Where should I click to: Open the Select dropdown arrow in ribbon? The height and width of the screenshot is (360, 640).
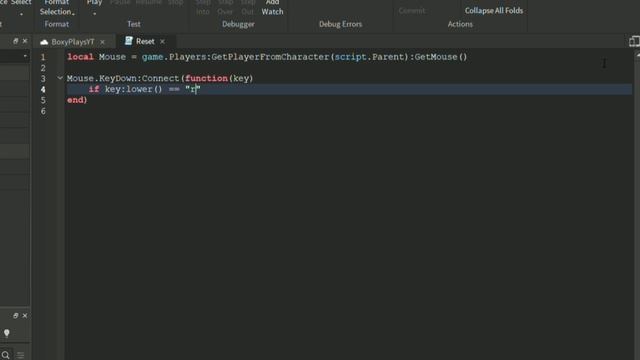(x=21, y=14)
